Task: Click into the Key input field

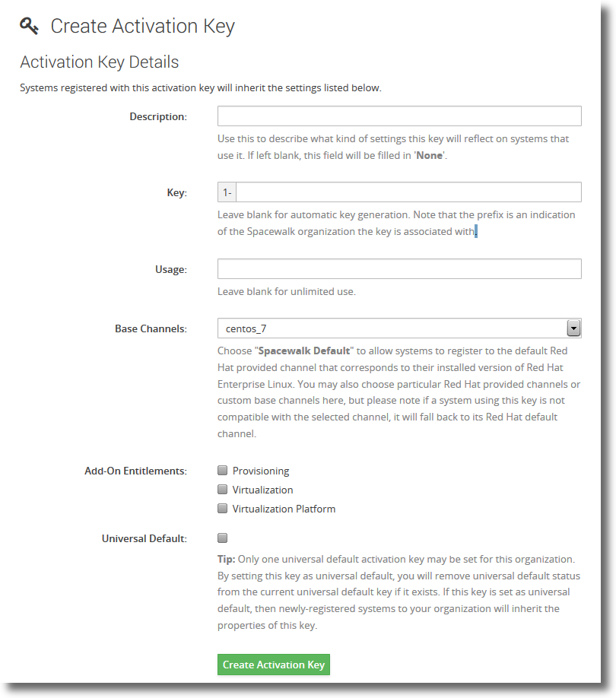Action: [x=408, y=192]
